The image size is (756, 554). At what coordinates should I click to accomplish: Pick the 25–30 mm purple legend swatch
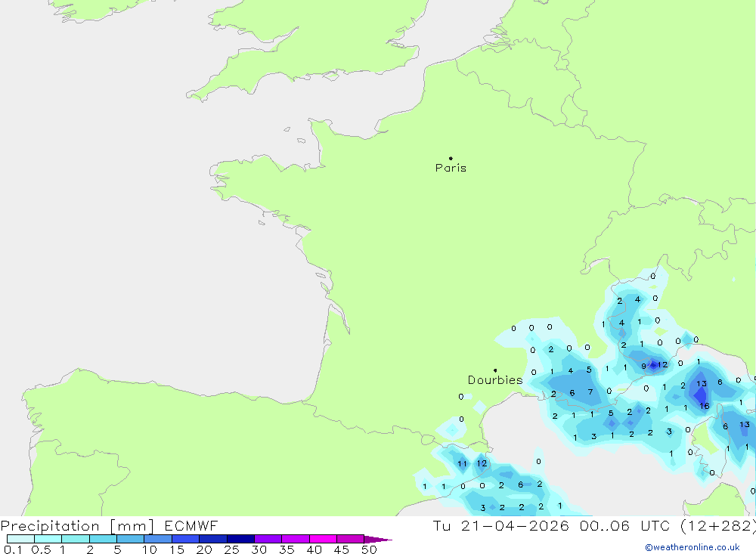(x=240, y=539)
